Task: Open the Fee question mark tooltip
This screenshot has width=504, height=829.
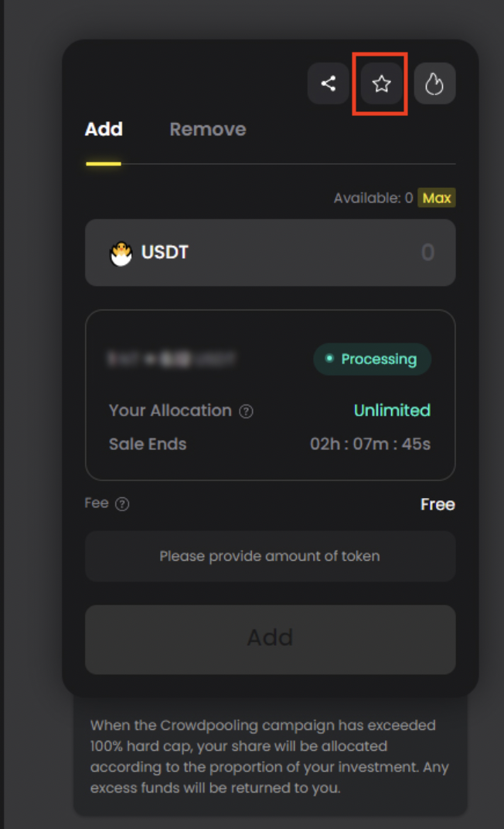Action: coord(122,504)
